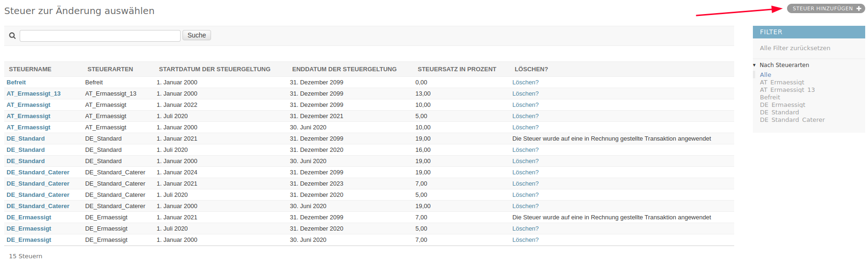The width and height of the screenshot is (868, 262).
Task: Filter by DE Ermaessigt tax type
Action: 782,105
